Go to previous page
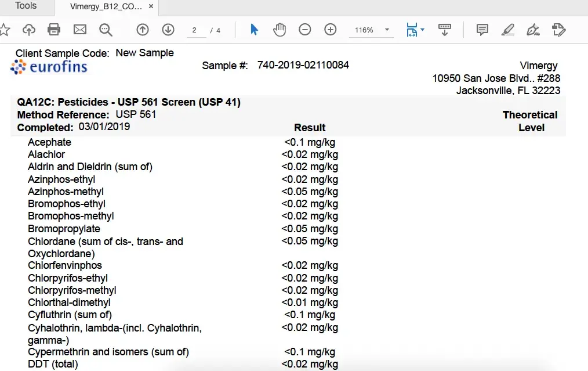 click(x=143, y=30)
